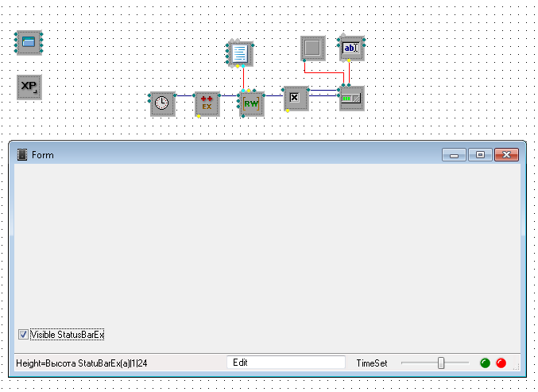The height and width of the screenshot is (392, 538).
Task: Select the ++EX counter component
Action: click(x=207, y=103)
